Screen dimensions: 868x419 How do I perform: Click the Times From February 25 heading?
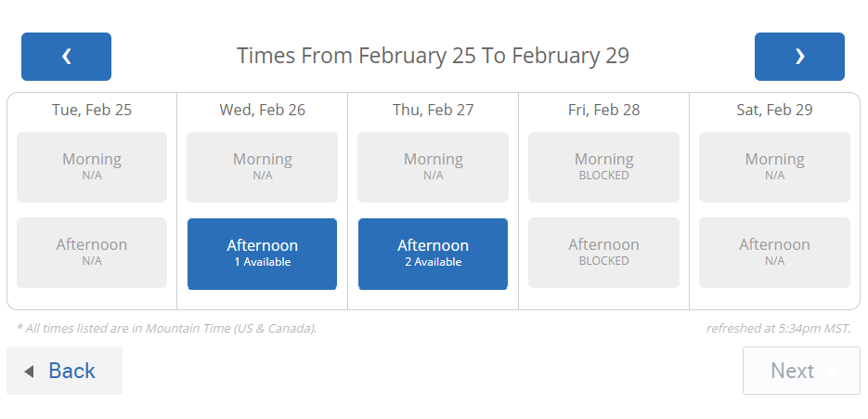(433, 56)
